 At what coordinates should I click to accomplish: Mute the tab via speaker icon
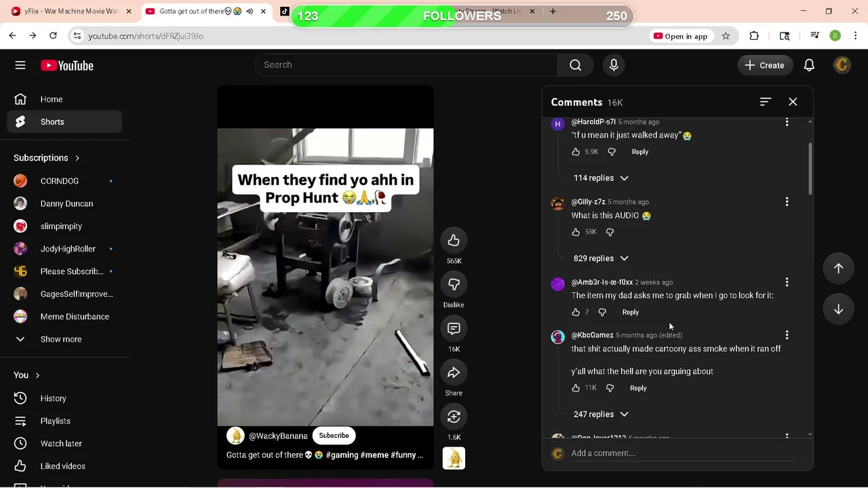[x=250, y=12]
